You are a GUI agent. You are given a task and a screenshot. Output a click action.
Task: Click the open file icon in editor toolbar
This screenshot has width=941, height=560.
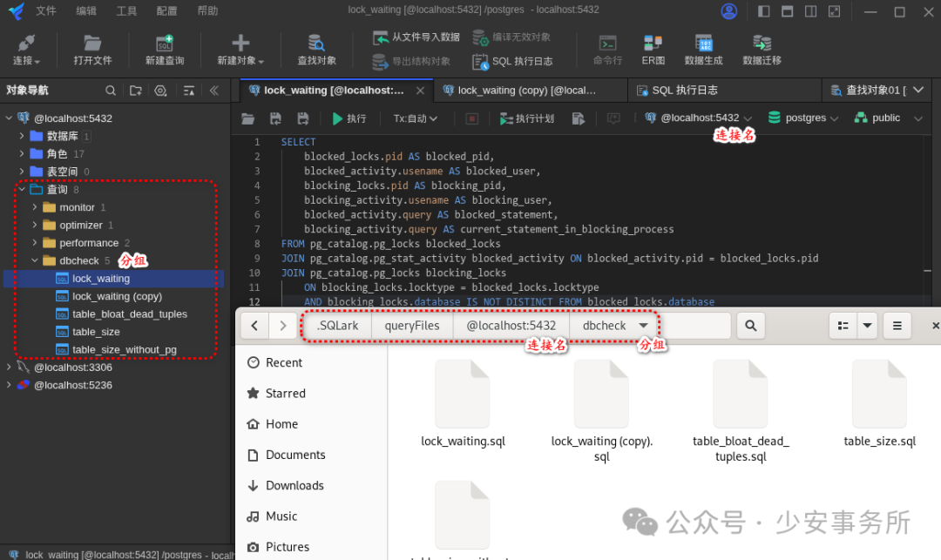247,118
